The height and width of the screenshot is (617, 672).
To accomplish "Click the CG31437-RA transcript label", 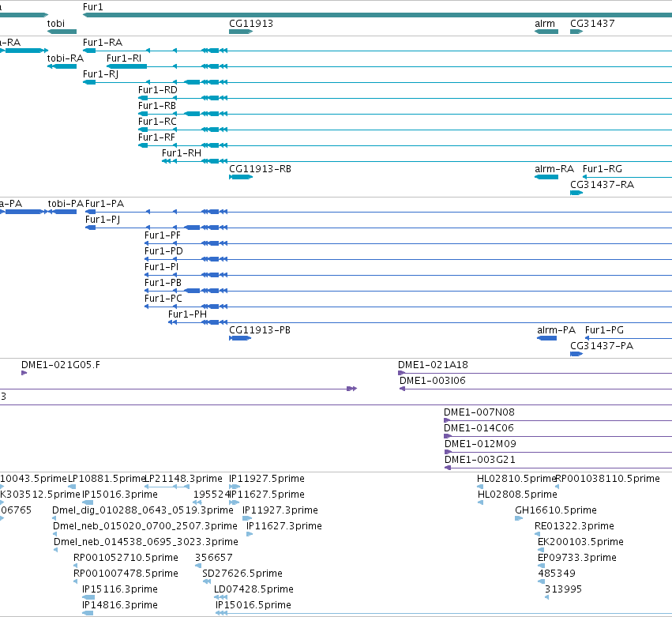I will coord(603,185).
